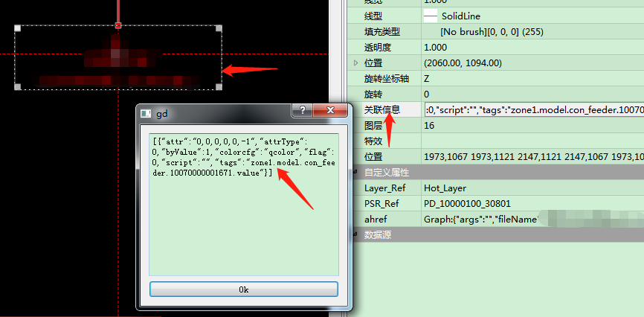
Task: Close the gd dialog
Action: (330, 110)
